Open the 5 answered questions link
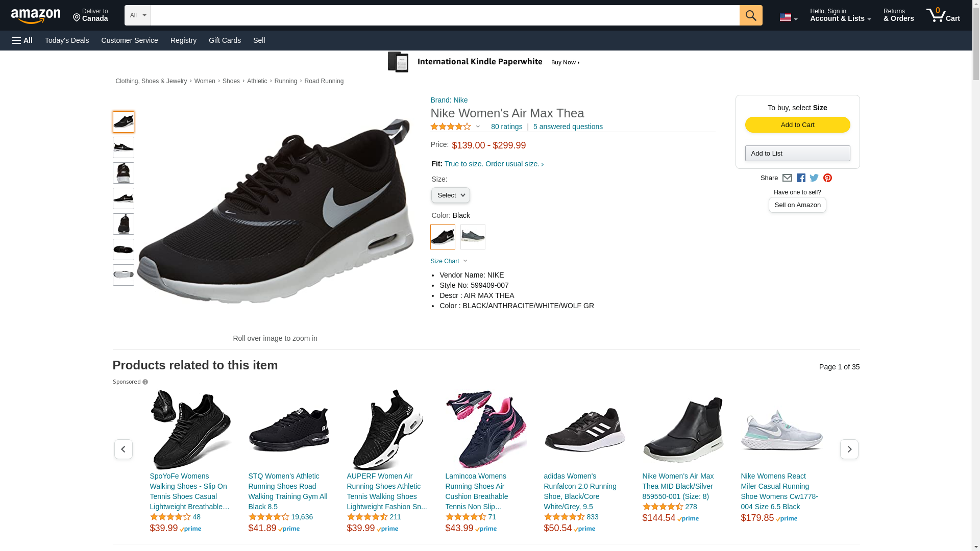 568,127
